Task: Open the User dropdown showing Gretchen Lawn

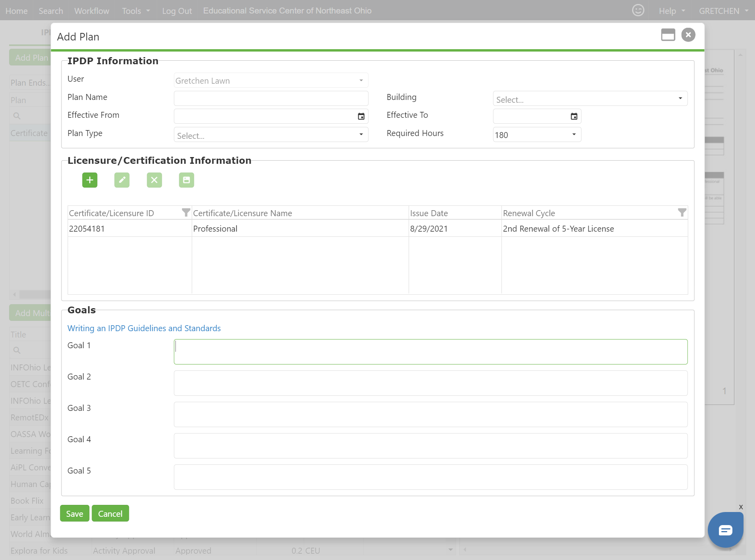Action: pos(271,80)
